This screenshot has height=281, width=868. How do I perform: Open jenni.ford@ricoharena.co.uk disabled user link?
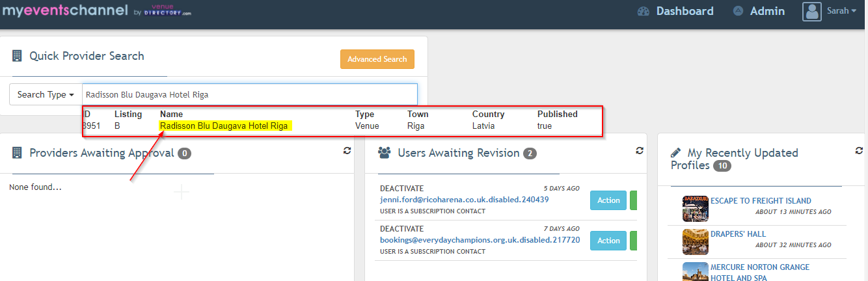(x=465, y=200)
